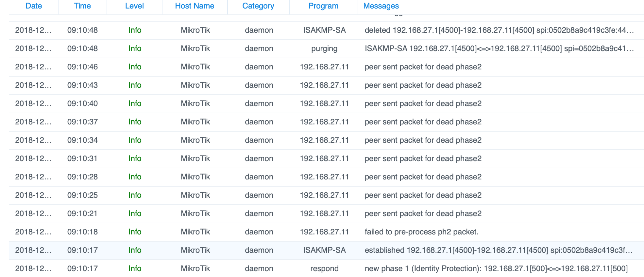This screenshot has height=277, width=644.
Task: Sort by the Program column header
Action: (x=323, y=6)
